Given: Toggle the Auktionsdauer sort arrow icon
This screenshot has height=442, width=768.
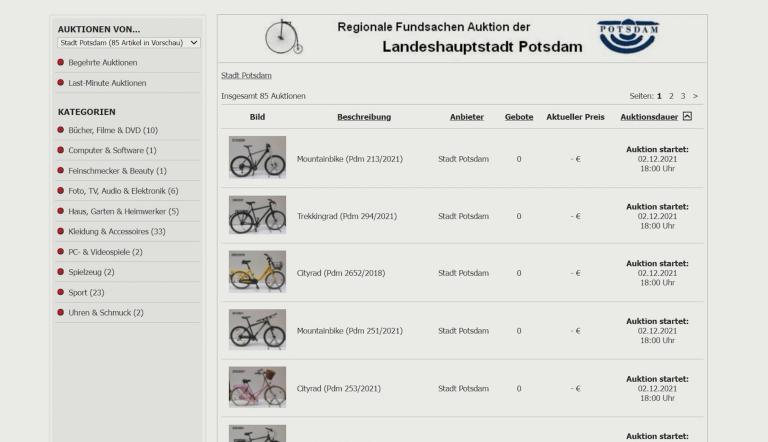Looking at the screenshot, I should tap(687, 117).
